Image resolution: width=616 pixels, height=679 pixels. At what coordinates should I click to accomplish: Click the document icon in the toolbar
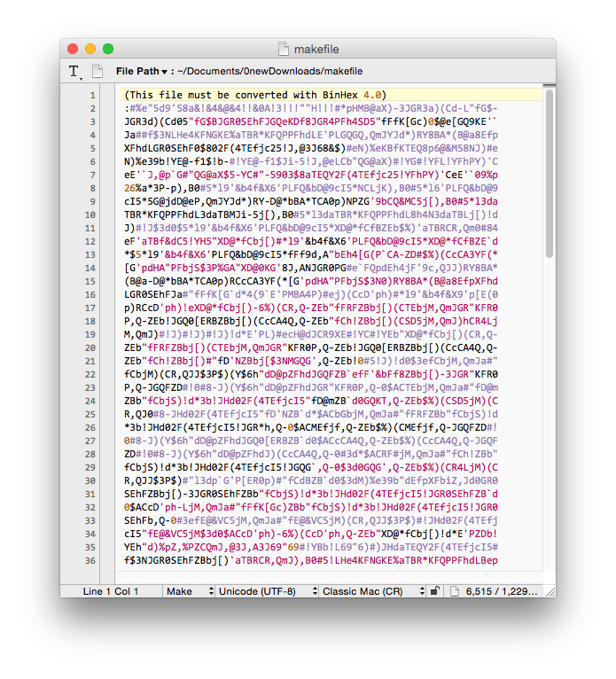click(97, 71)
